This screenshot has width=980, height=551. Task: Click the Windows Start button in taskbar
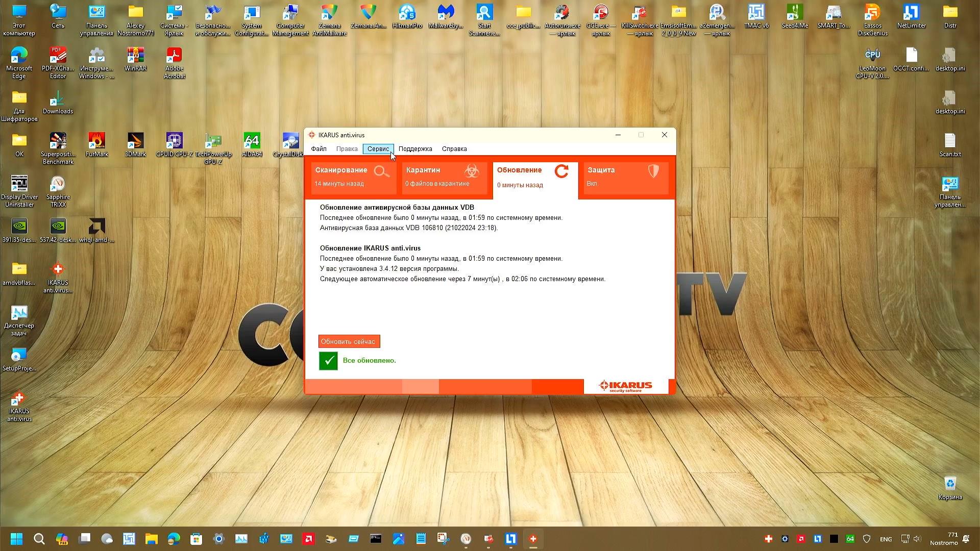[16, 539]
